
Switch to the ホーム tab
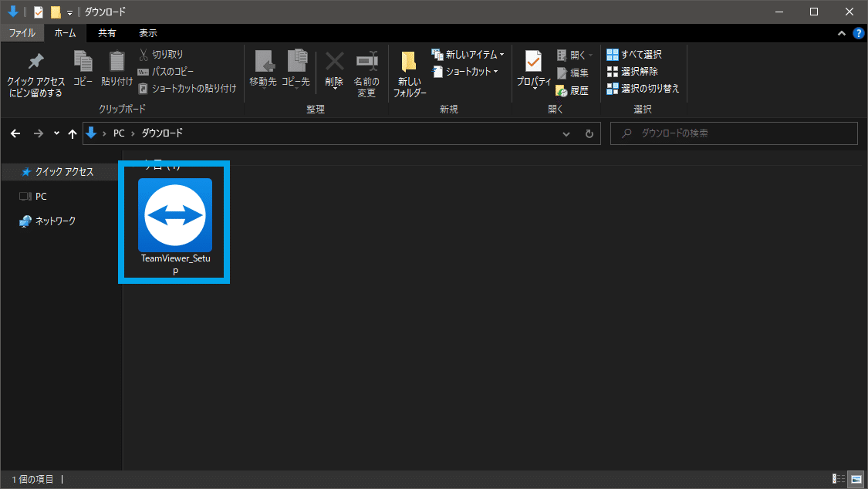point(66,33)
